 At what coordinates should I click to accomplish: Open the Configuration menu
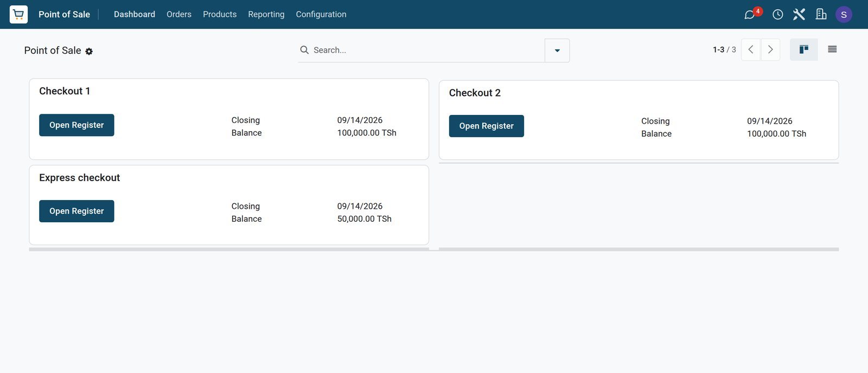pos(321,14)
